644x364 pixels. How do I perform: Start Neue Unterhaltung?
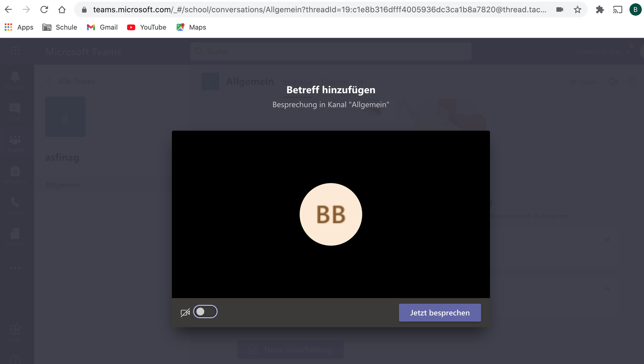[x=291, y=350]
